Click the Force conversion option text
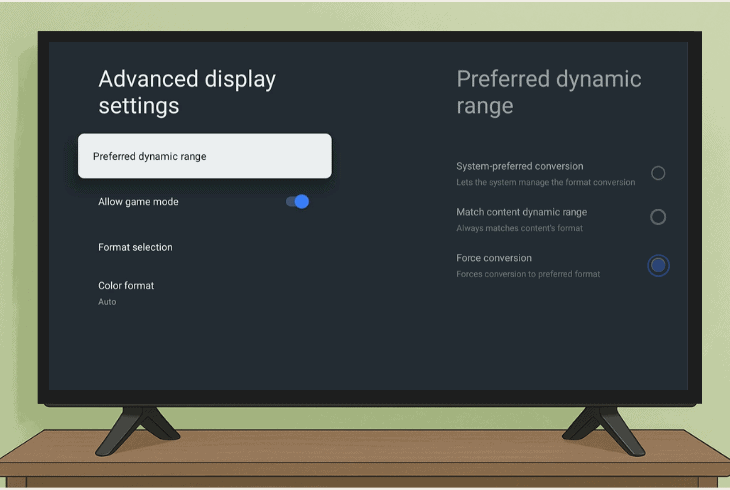The image size is (730, 490). (494, 258)
